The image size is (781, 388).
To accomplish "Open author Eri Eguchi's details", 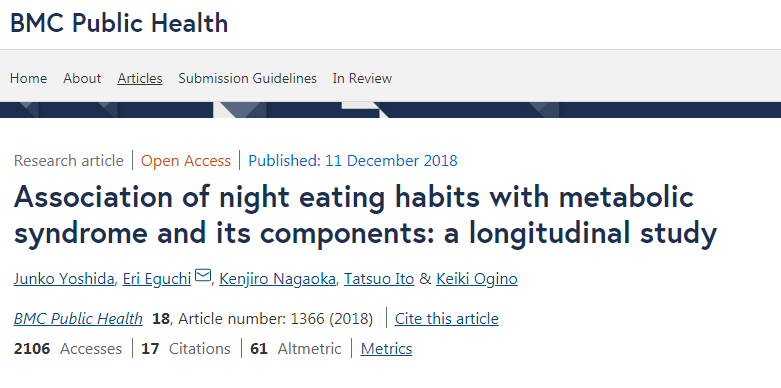I will [x=157, y=279].
